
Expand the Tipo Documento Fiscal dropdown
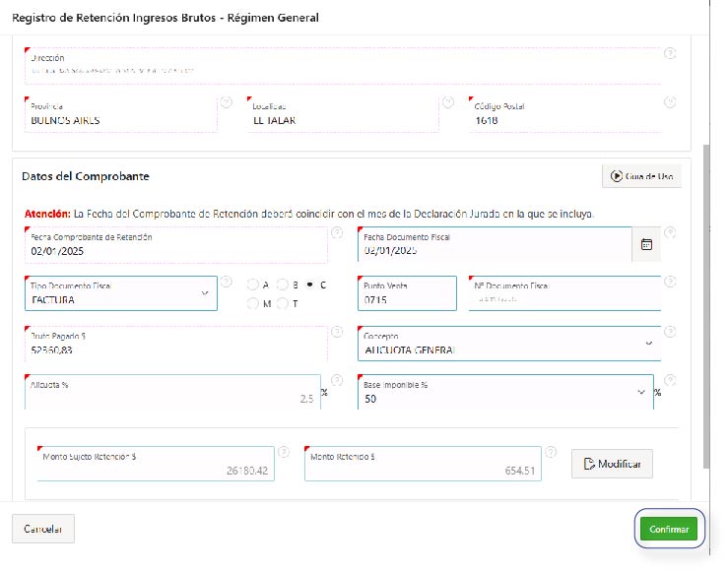click(x=205, y=292)
